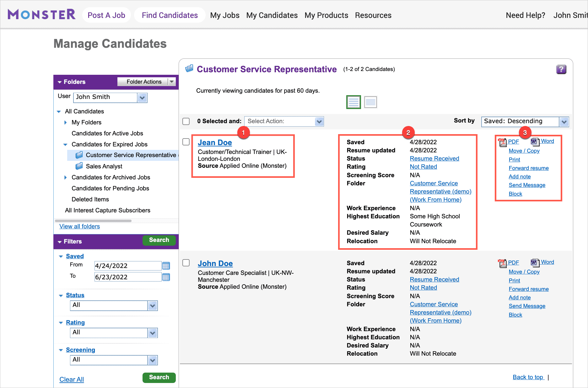
Task: Click the Clear All filters link
Action: [72, 380]
